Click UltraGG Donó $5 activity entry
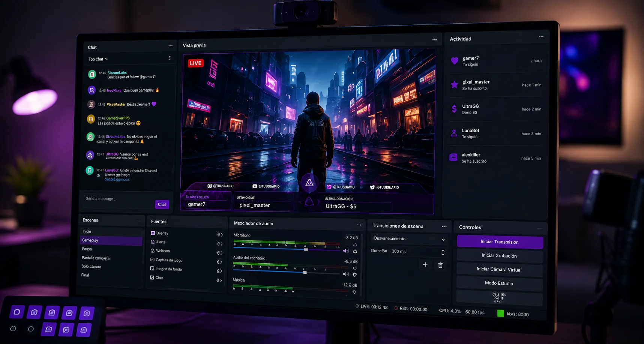Viewport: 644px width, 344px height. 496,109
